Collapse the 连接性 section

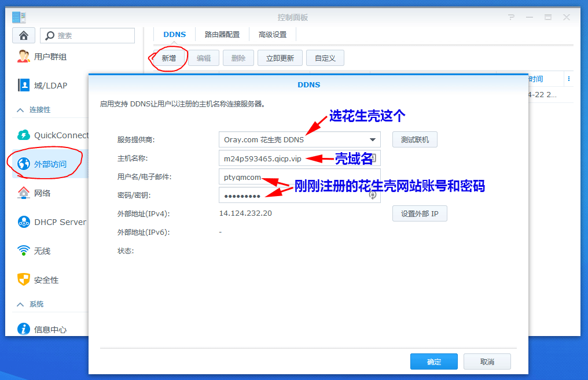(21, 110)
